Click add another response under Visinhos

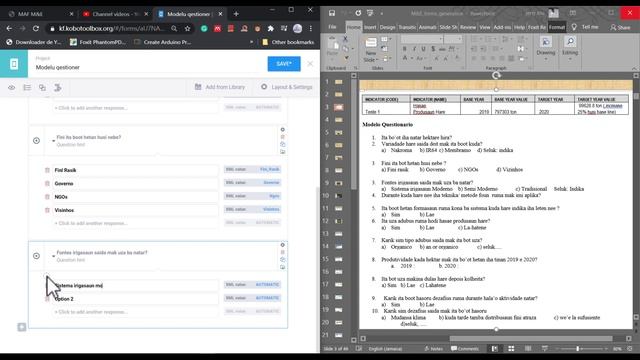click(136, 223)
